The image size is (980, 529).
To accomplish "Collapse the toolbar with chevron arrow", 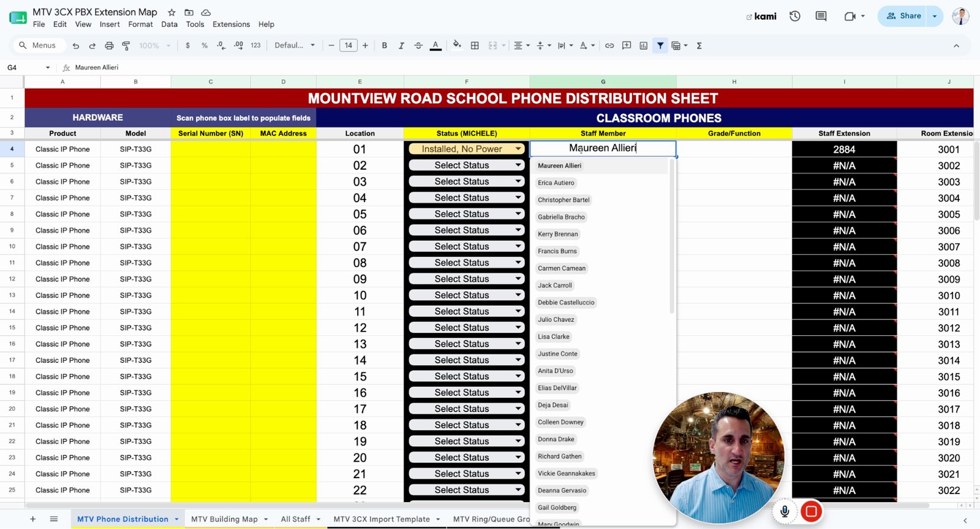I will click(x=956, y=45).
